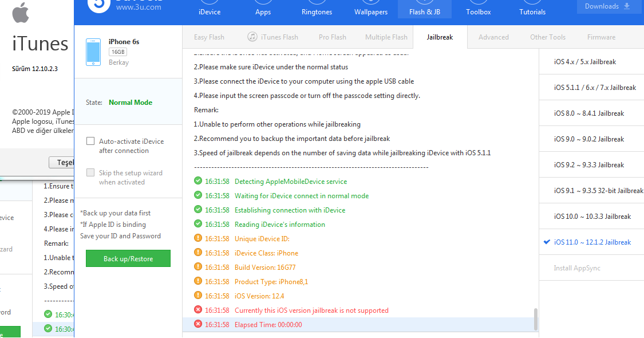Switch to the Pro Flash tab

332,37
